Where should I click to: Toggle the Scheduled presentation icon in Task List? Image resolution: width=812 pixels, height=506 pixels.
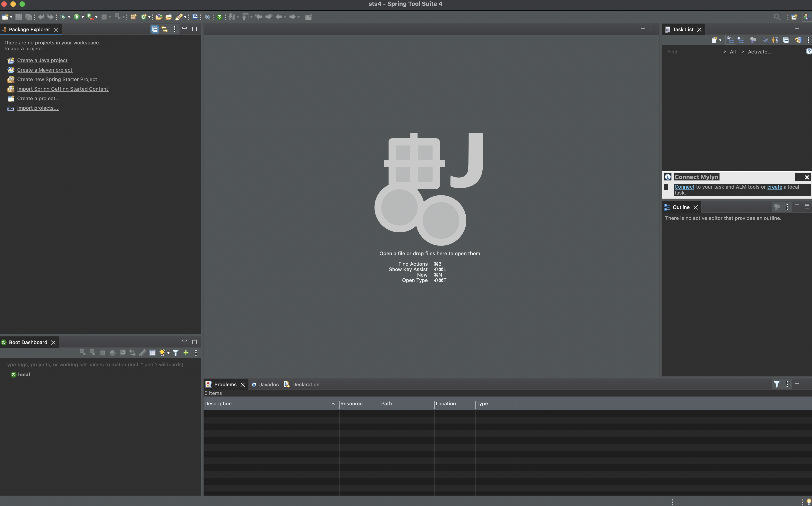[740, 40]
